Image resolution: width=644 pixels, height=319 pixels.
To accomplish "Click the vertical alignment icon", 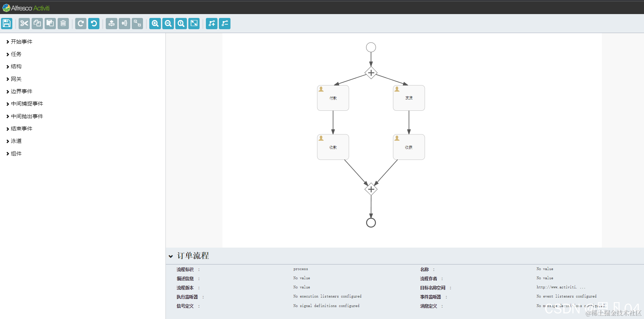I will [x=111, y=24].
